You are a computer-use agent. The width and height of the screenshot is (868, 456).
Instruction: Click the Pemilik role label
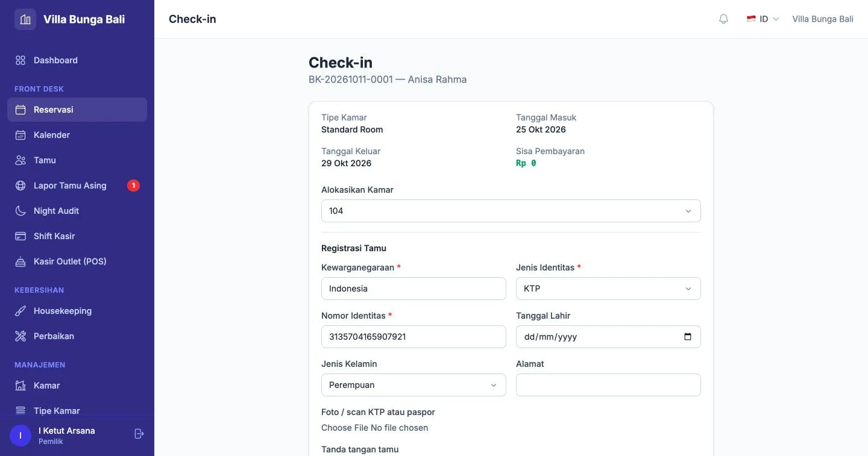[x=51, y=442]
